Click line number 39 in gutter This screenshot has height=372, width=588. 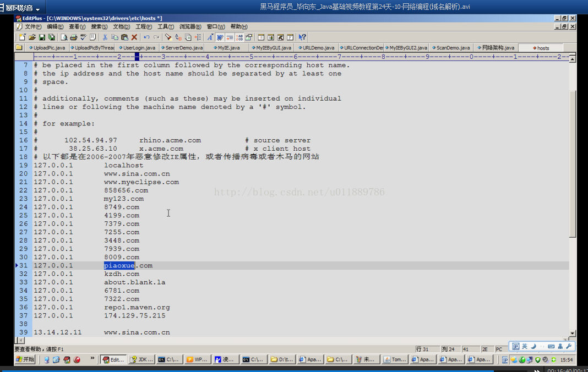click(x=23, y=332)
